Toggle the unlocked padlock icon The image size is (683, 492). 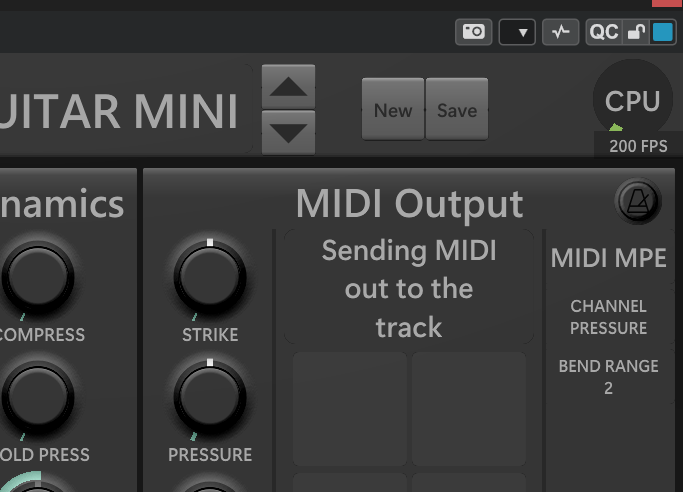(635, 32)
